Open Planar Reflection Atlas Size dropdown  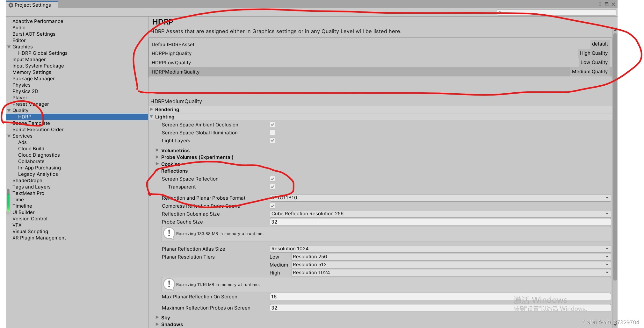pyautogui.click(x=440, y=249)
